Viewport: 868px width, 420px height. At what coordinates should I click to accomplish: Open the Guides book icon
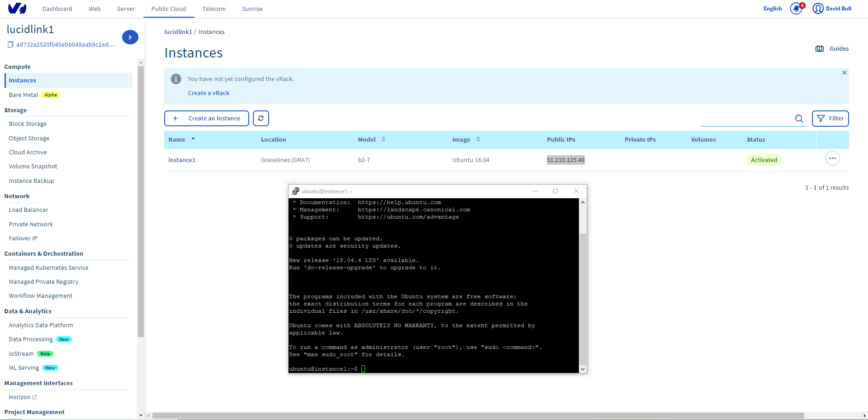pos(820,48)
